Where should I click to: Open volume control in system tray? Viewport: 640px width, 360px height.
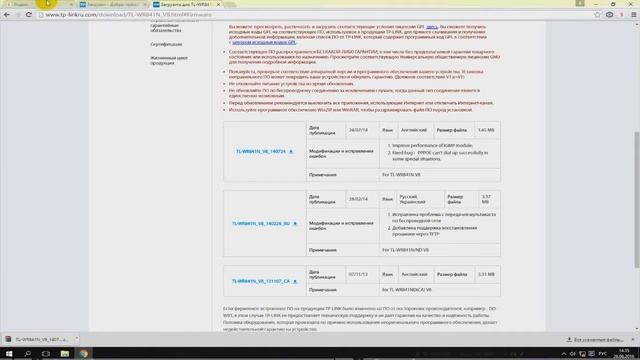point(573,354)
